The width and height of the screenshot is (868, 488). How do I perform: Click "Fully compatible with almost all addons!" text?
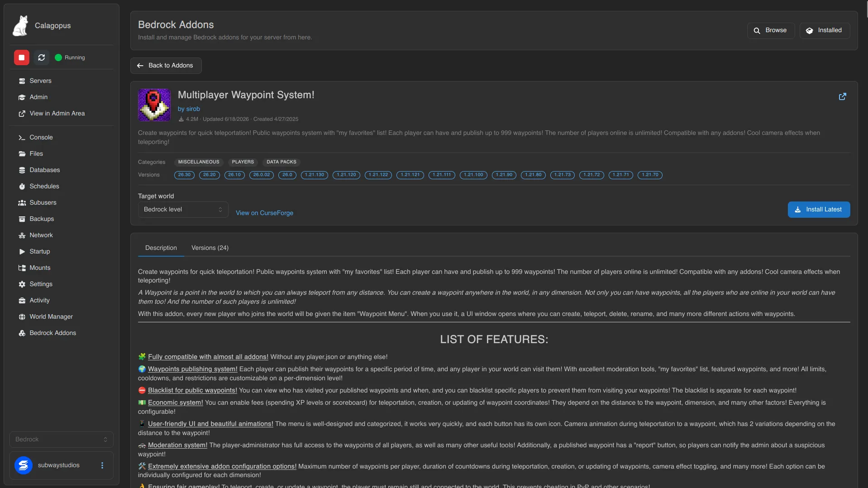[208, 357]
